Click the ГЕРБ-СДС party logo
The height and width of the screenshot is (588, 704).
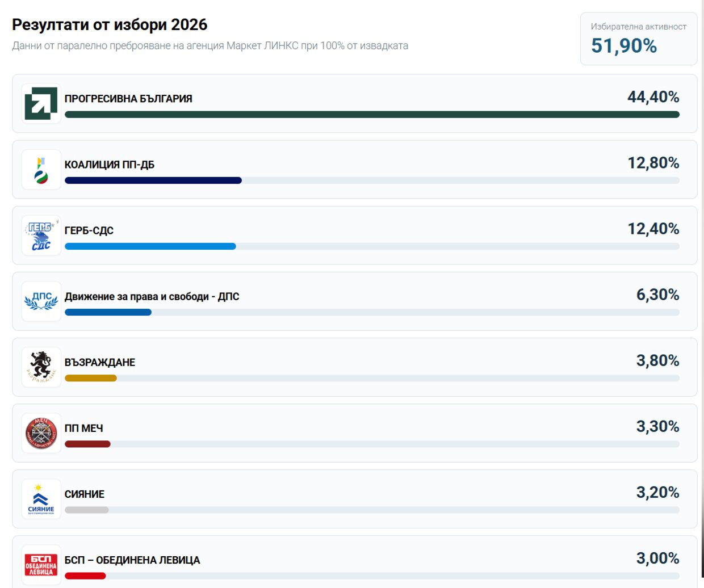pos(41,236)
